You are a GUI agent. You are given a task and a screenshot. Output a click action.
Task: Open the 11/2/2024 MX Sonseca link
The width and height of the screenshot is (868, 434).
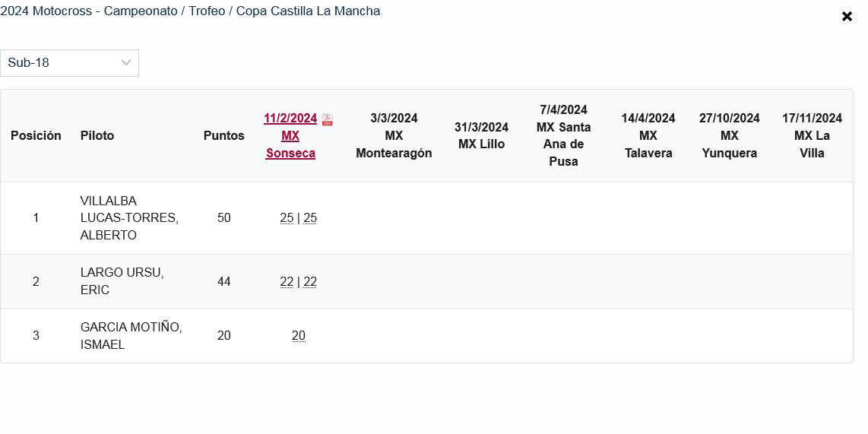(290, 136)
